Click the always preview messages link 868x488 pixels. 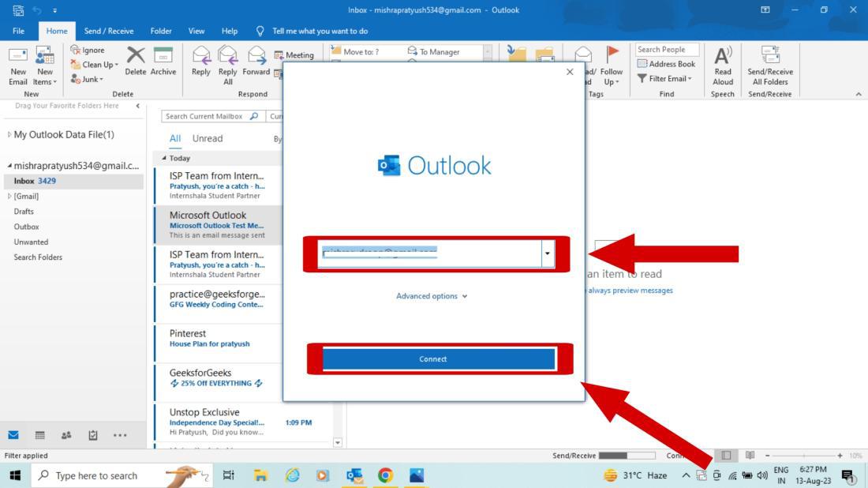(x=630, y=290)
